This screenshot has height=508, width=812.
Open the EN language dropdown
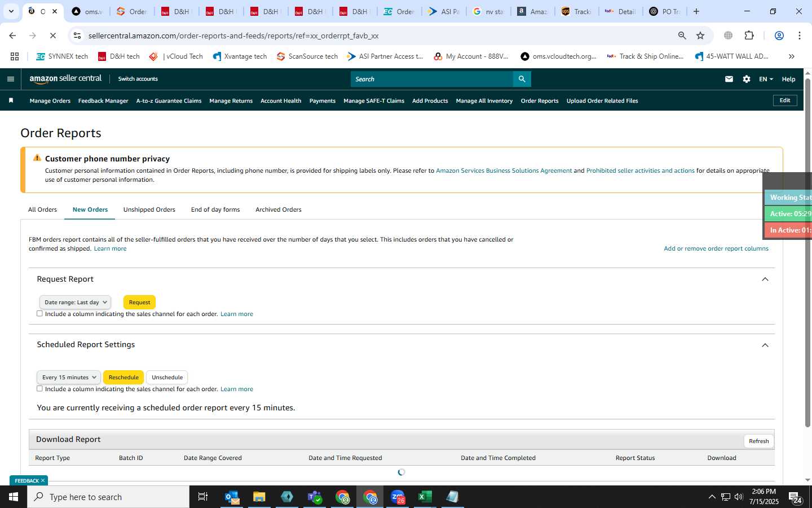coord(766,79)
